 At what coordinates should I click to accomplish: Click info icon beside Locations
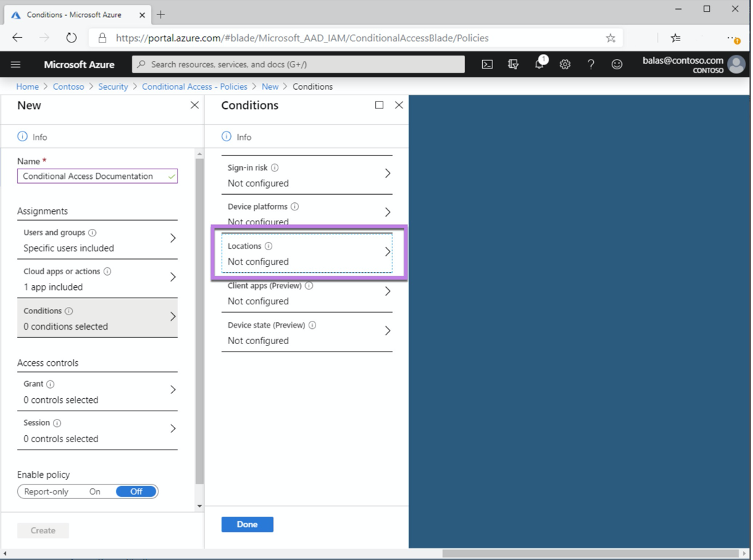(x=268, y=245)
